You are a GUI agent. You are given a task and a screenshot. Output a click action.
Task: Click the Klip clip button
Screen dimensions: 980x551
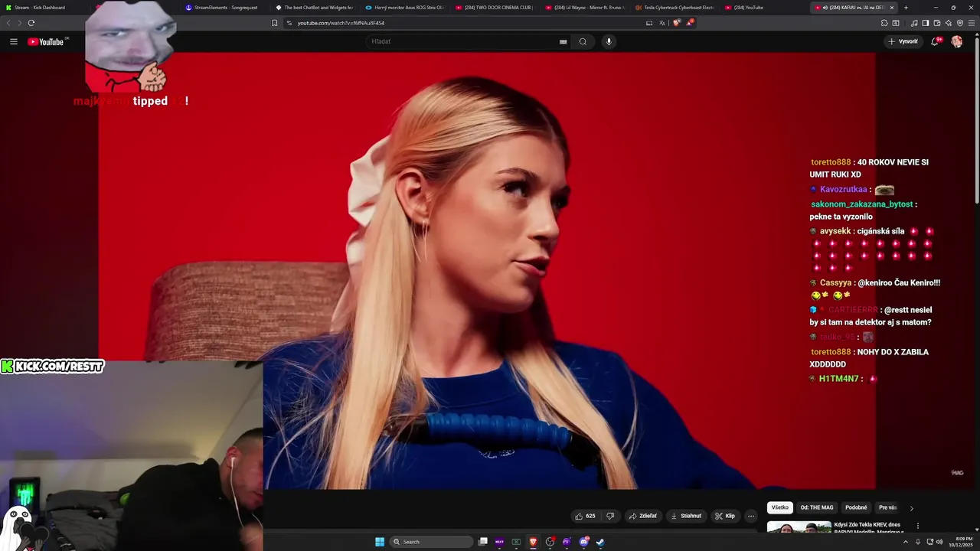coord(725,516)
